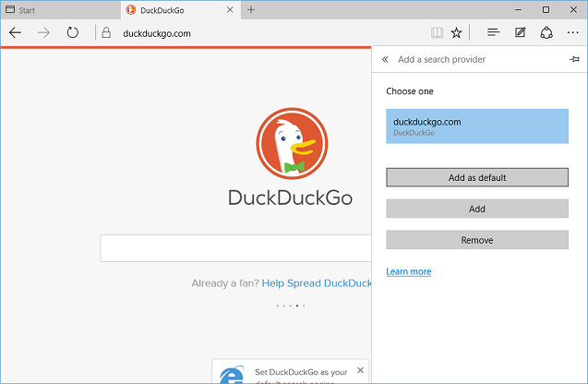Close the DuckDuckGo tab
This screenshot has height=384, width=588.
(230, 10)
